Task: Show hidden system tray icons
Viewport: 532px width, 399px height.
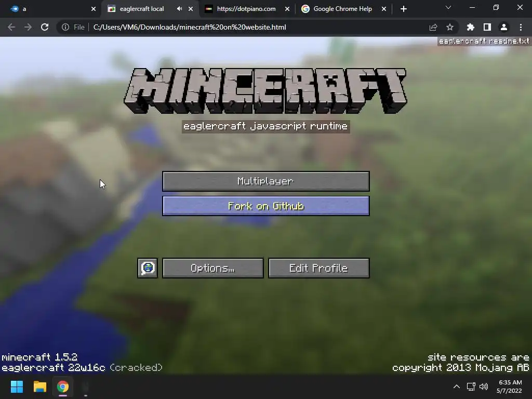Action: (457, 387)
